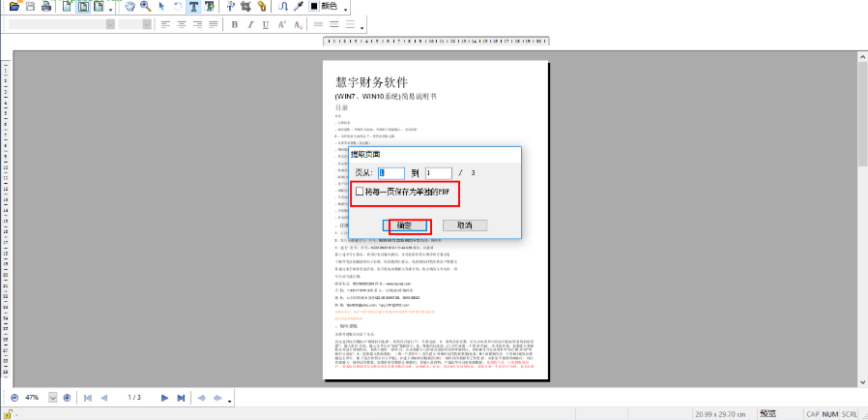Click the Save floppy disk icon
The image size is (868, 420).
pyautogui.click(x=31, y=7)
